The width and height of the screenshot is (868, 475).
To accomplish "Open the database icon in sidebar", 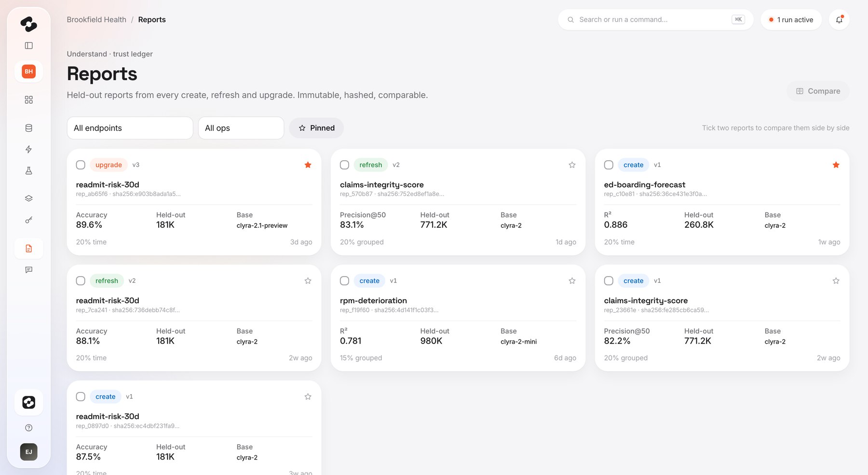I will 29,128.
